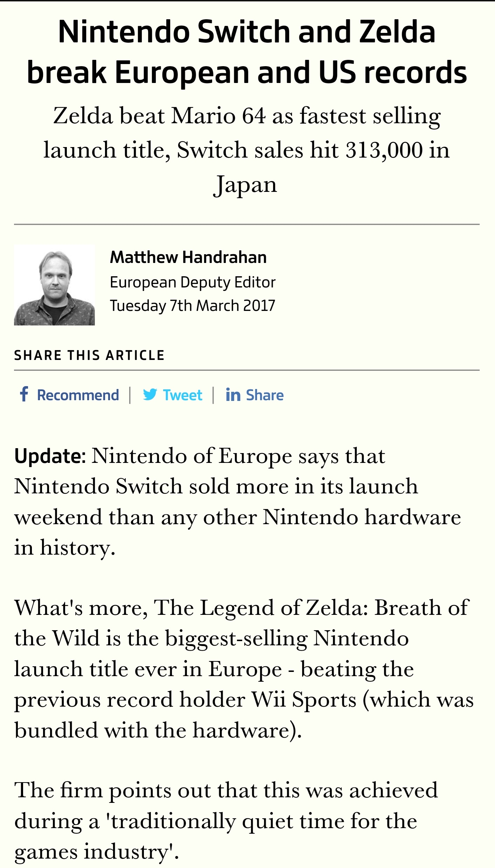This screenshot has width=495, height=868.
Task: Click the Tweet share link
Action: pyautogui.click(x=182, y=395)
